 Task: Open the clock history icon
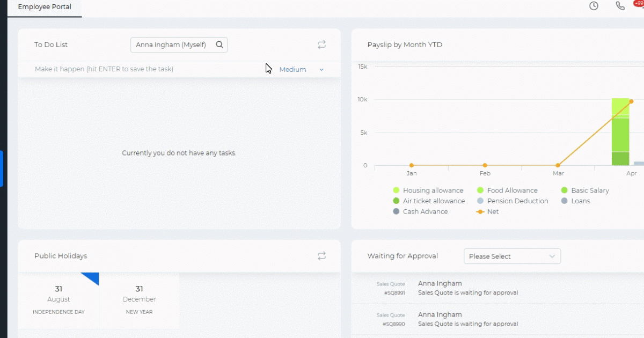click(594, 6)
